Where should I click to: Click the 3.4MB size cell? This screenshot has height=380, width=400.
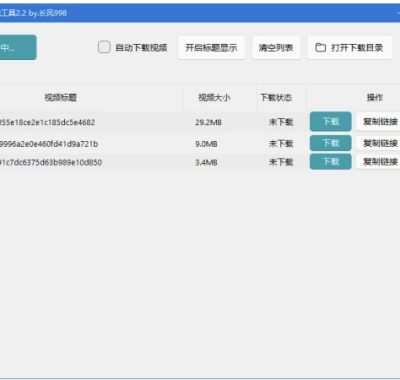click(206, 162)
